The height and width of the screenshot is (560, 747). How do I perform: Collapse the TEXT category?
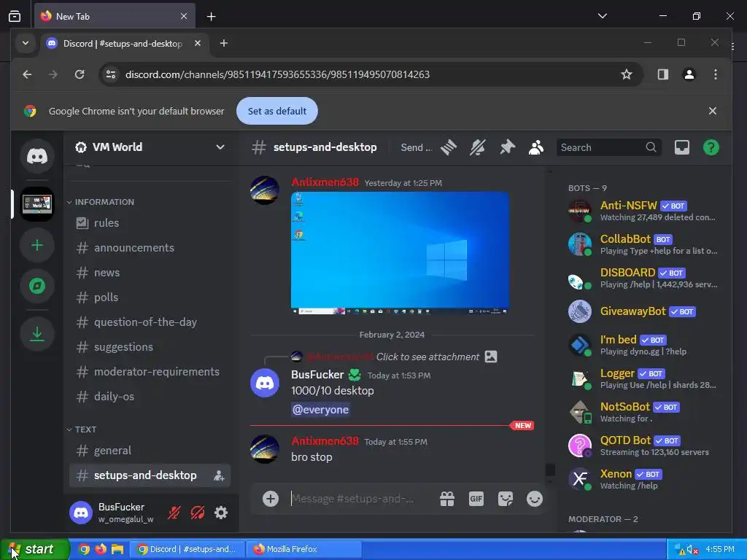pyautogui.click(x=82, y=429)
